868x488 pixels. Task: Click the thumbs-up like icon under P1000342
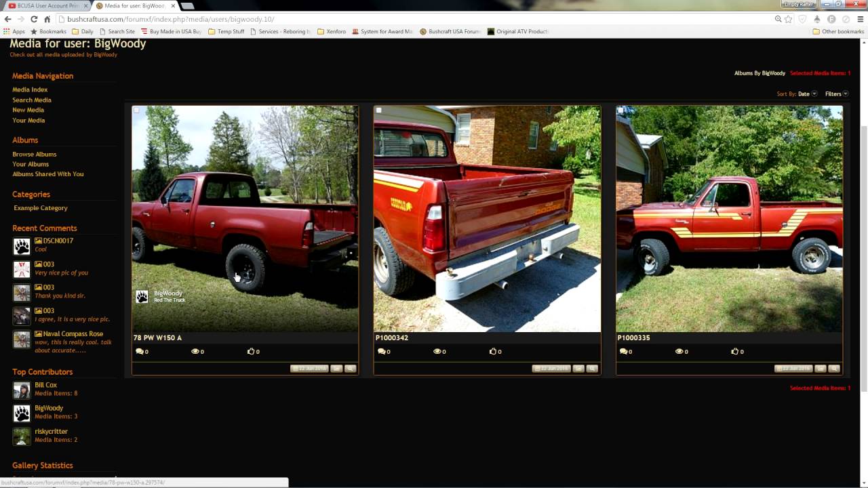coord(493,351)
